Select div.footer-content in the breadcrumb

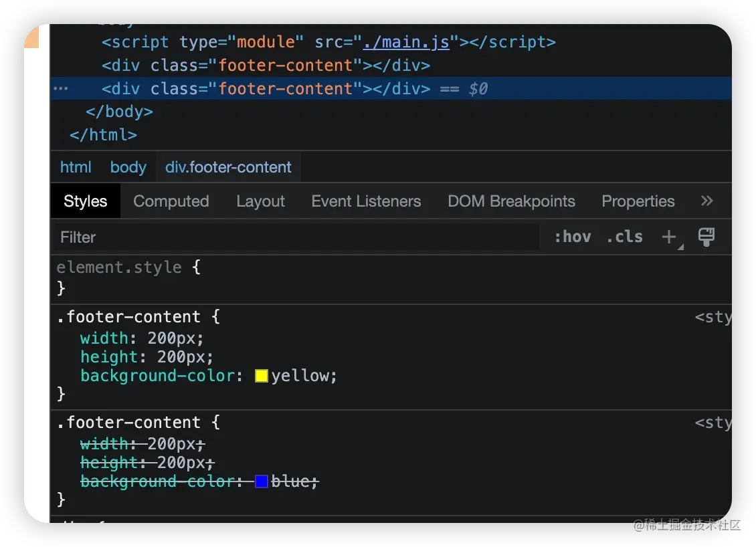click(x=228, y=167)
